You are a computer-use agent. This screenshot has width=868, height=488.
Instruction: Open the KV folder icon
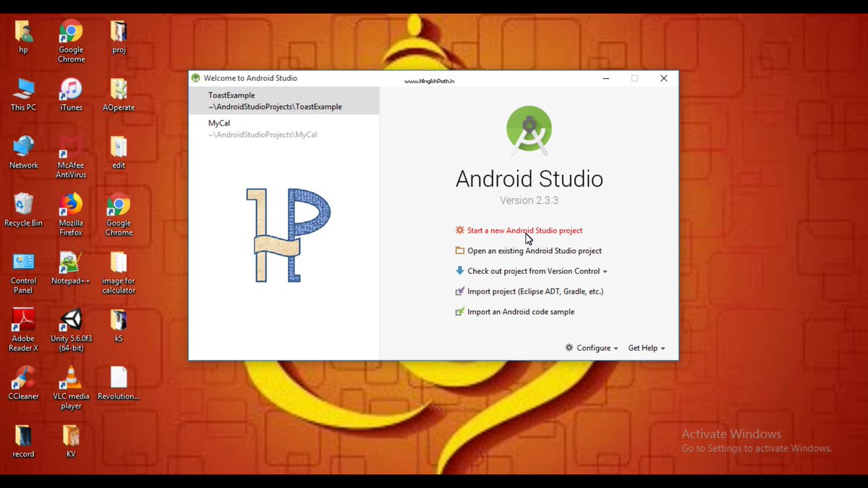71,436
